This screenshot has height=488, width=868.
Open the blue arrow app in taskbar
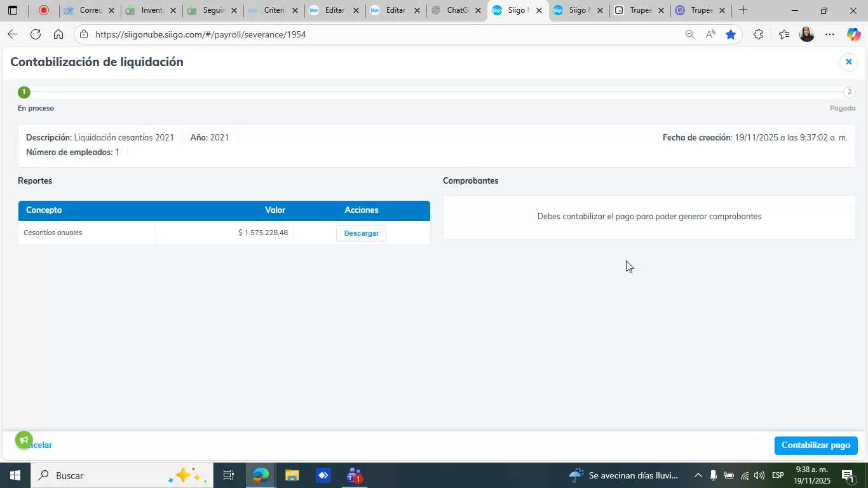(x=323, y=475)
